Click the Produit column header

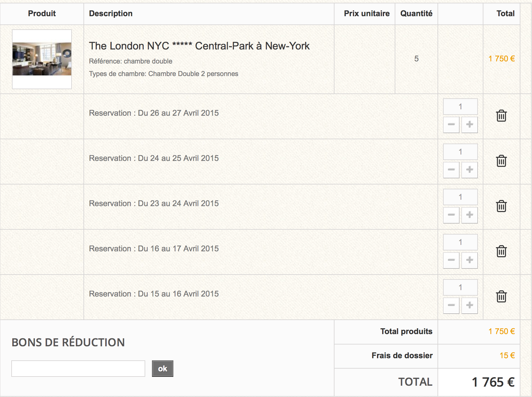coord(42,13)
